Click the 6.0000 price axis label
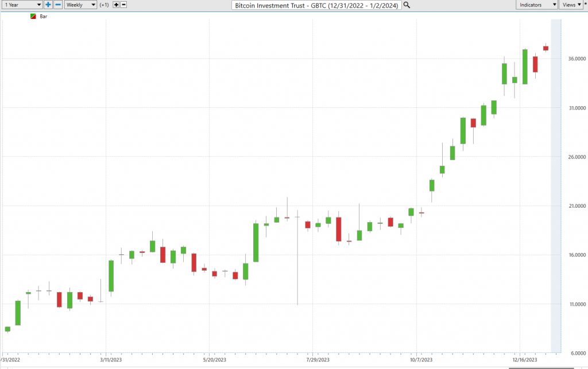The height and width of the screenshot is (369, 588). point(578,354)
